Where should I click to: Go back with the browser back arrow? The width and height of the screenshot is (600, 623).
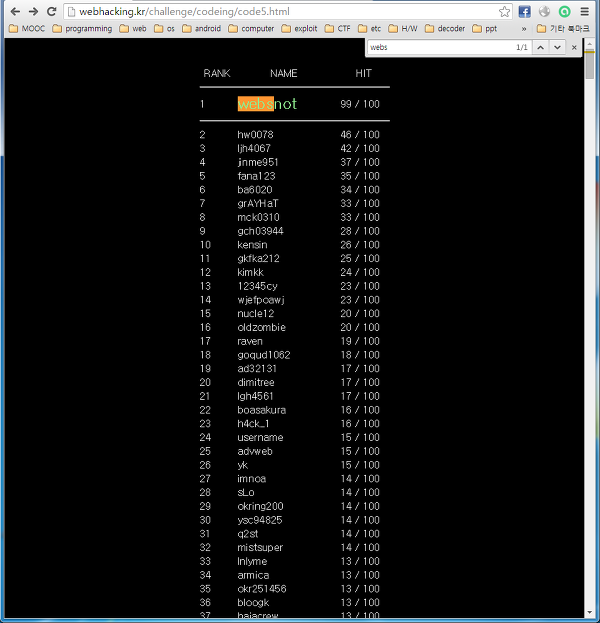click(x=15, y=12)
